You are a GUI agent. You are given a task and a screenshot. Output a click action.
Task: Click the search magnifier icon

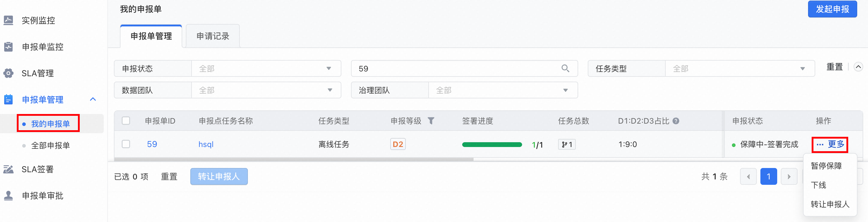pyautogui.click(x=565, y=68)
